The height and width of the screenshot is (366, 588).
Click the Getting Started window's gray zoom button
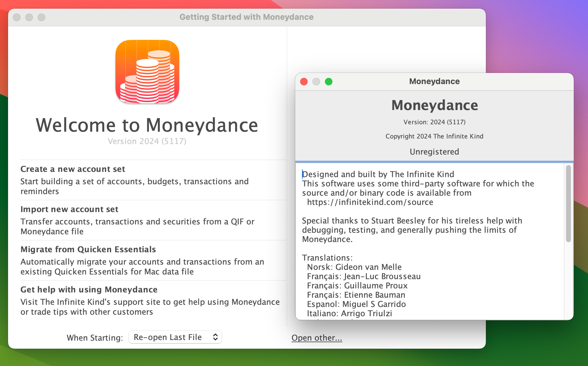(41, 17)
